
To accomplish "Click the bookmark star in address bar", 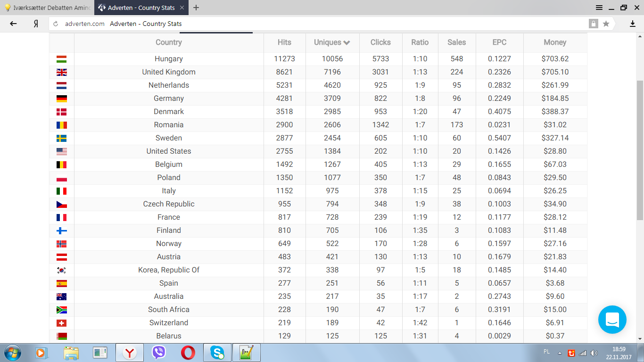I will click(x=606, y=24).
